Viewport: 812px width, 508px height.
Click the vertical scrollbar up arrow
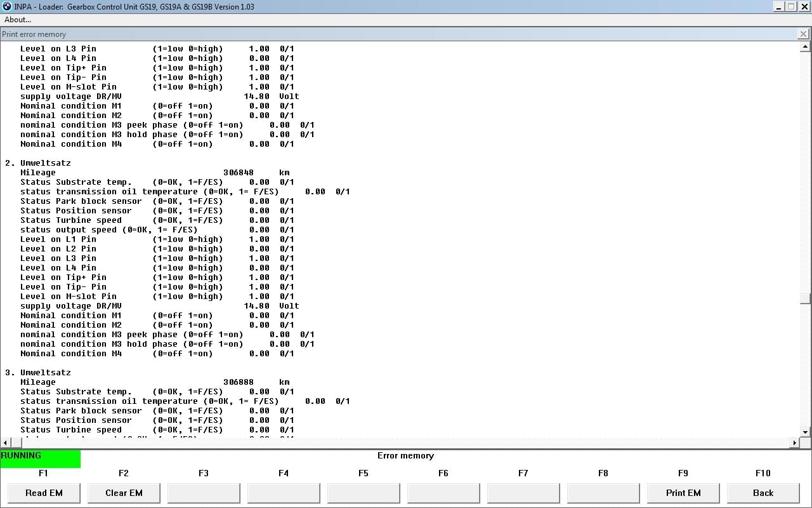(x=806, y=47)
